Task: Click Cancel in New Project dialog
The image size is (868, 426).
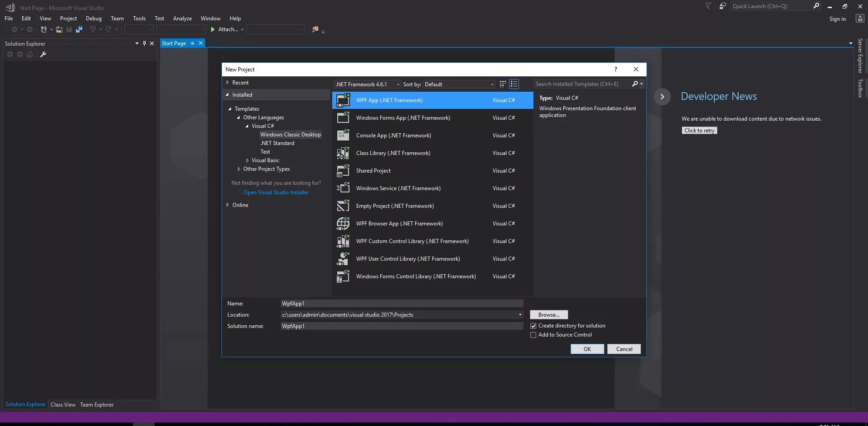Action: (624, 349)
